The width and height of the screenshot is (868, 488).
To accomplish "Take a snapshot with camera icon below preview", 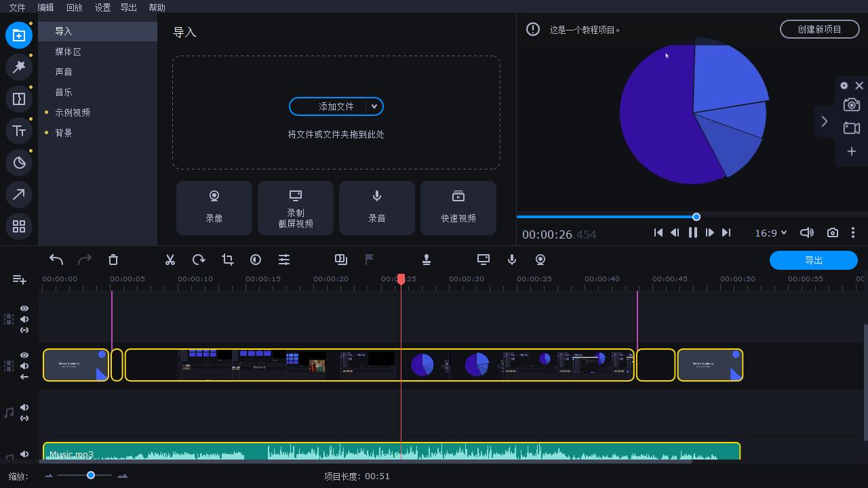I will [833, 232].
